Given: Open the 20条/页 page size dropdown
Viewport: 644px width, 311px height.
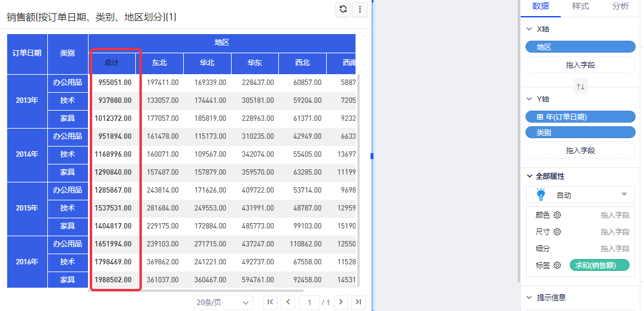Looking at the screenshot, I should pos(223,303).
